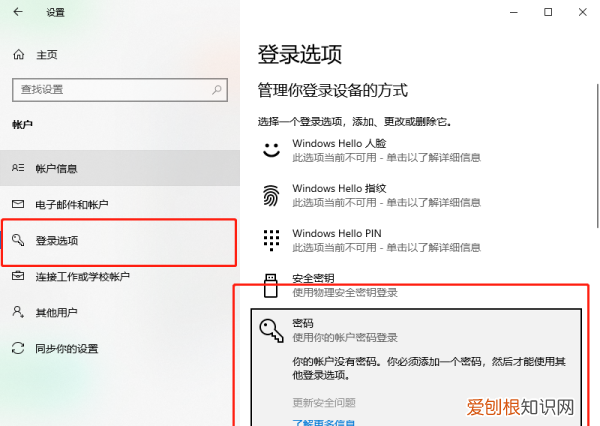Minimize the Settings window
This screenshot has height=426, width=600.
pyautogui.click(x=514, y=12)
